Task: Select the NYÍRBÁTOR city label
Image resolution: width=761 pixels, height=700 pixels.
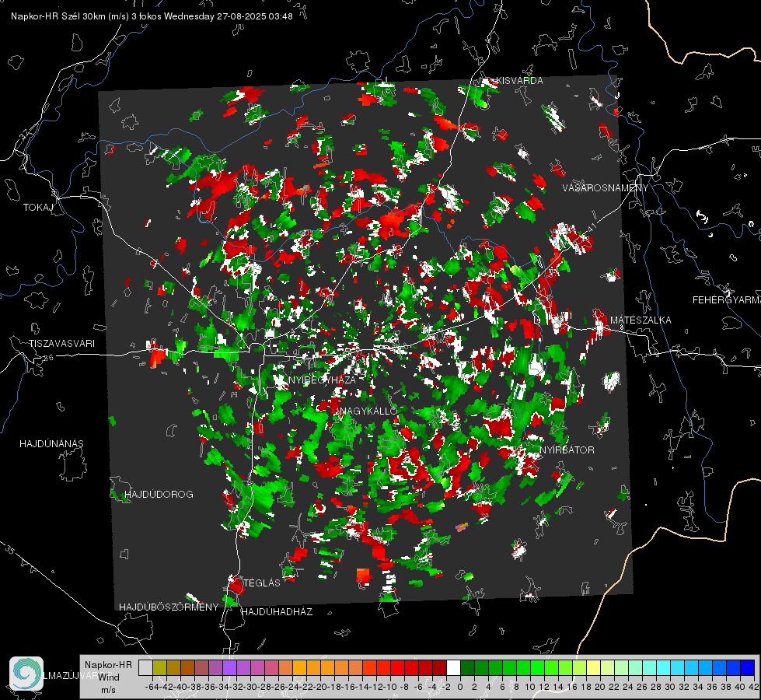Action: tap(567, 450)
